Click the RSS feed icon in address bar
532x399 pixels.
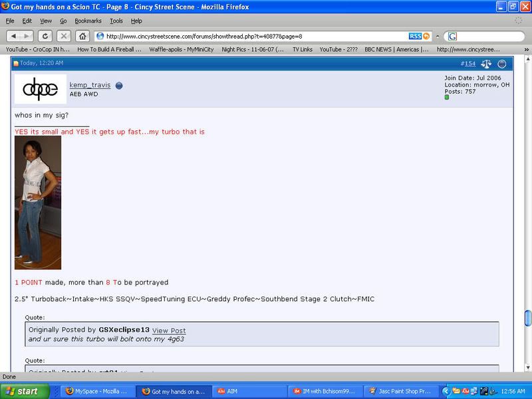(x=415, y=36)
